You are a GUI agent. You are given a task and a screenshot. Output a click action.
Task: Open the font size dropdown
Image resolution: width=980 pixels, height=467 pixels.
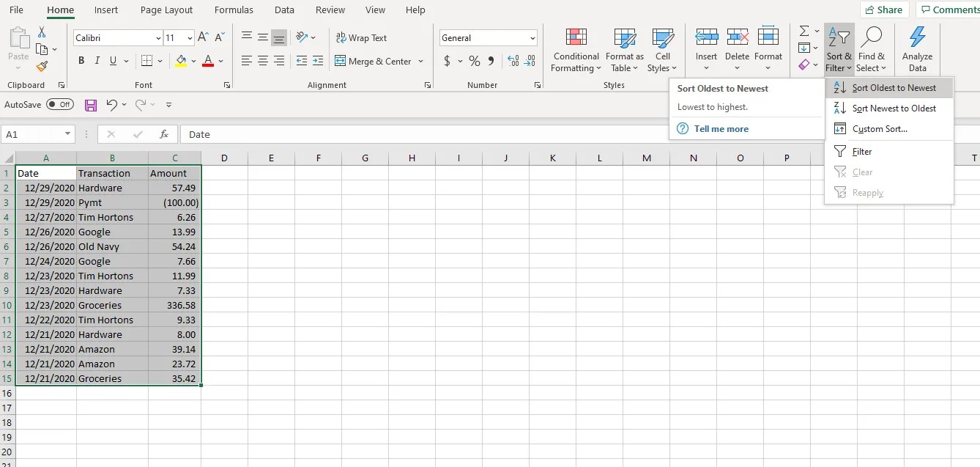[x=188, y=37]
